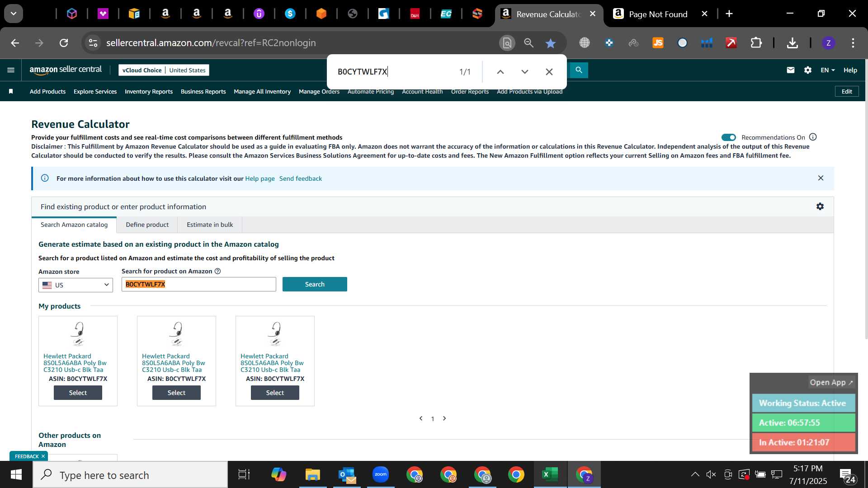Open the Seller Central hamburger menu

click(11, 70)
